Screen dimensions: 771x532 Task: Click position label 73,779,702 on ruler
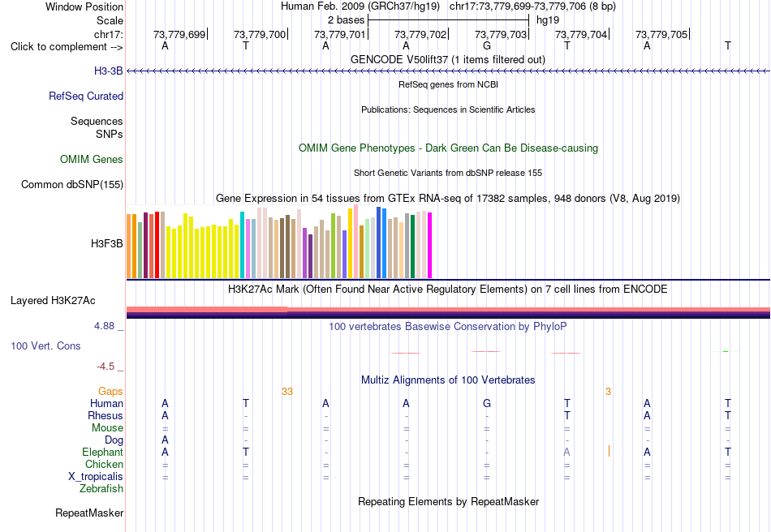point(420,34)
